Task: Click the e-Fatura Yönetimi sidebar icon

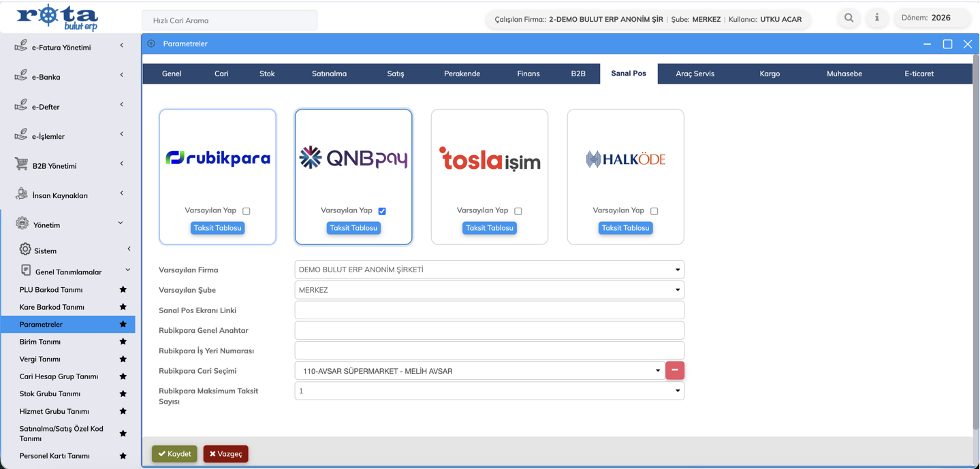Action: click(x=21, y=46)
